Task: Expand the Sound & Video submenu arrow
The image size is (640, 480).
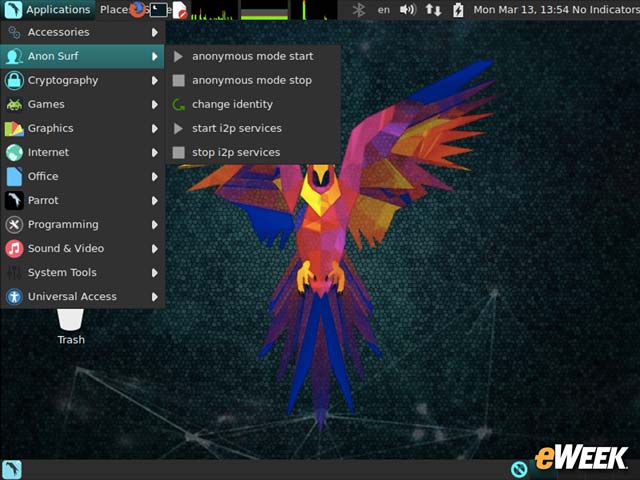Action: pos(155,249)
